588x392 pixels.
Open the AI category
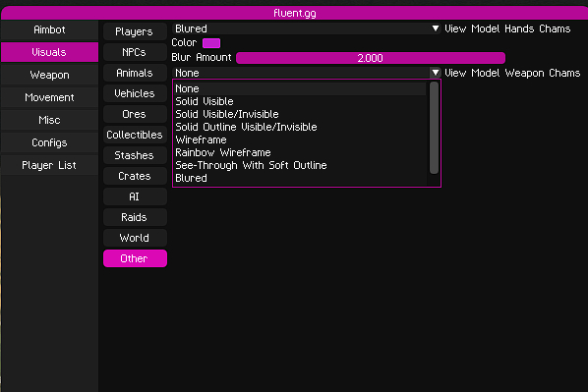coord(135,196)
